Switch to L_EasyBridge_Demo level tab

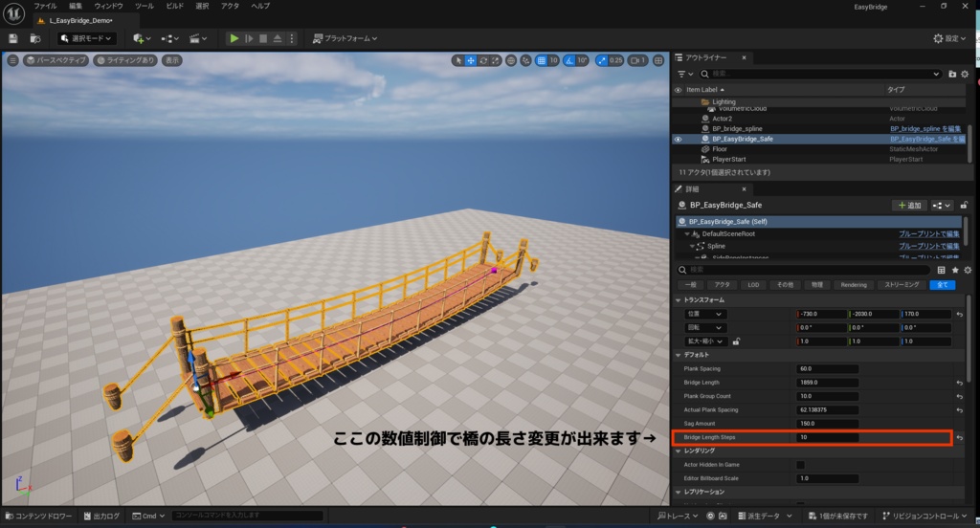(81, 21)
